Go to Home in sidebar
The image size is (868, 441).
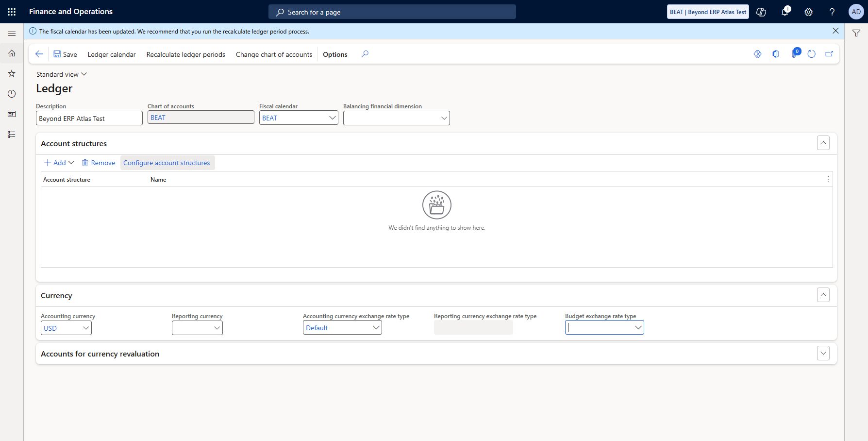tap(12, 53)
